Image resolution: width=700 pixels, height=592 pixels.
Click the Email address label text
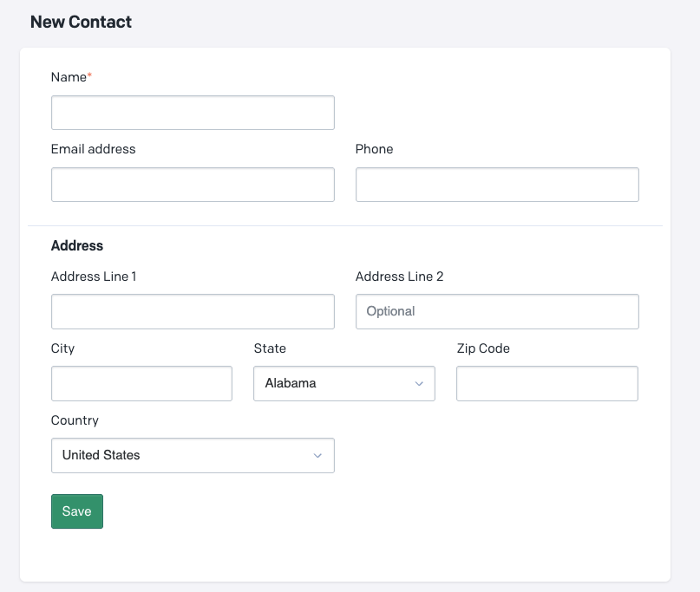click(94, 149)
